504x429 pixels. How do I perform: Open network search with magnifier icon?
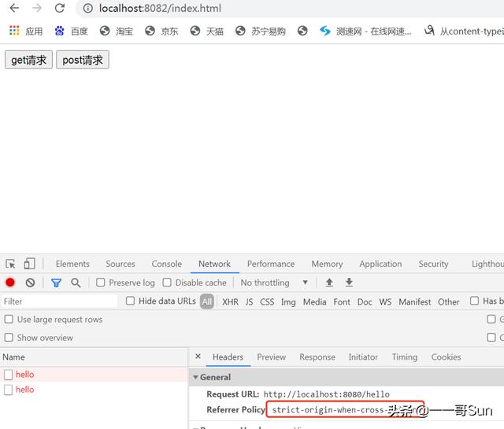pos(76,283)
